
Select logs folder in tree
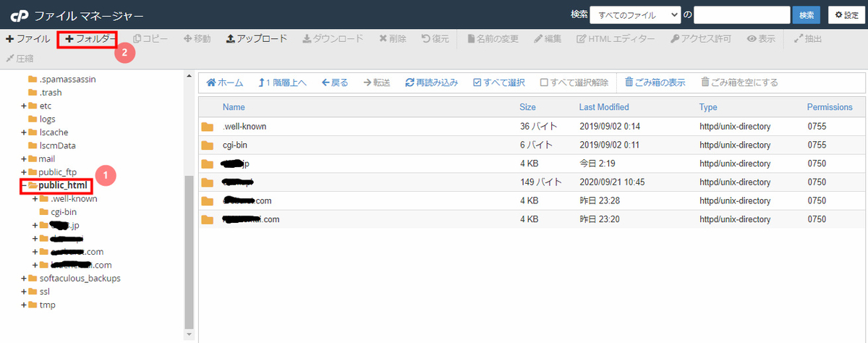pos(47,119)
